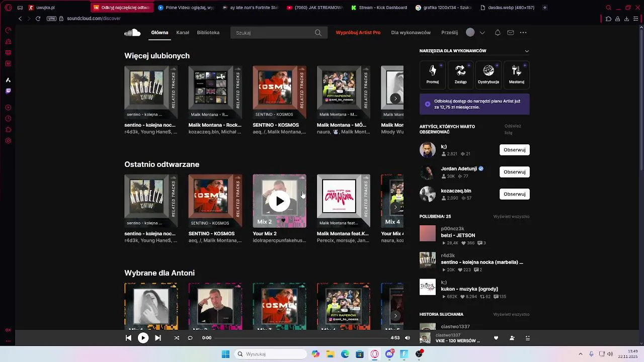
Task: Collapse Narzędzia dla wykonawców section
Action: tap(527, 51)
